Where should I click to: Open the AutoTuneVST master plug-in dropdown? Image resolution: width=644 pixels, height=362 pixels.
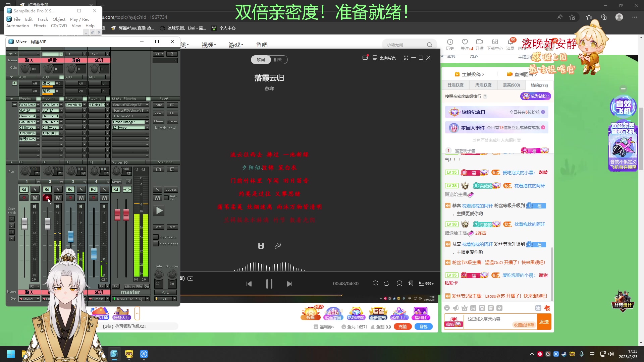pos(147,116)
